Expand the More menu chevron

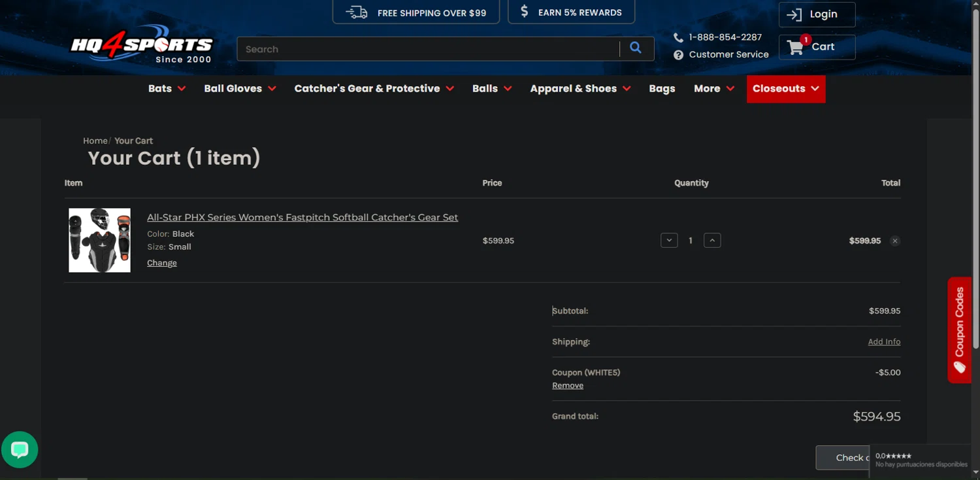[x=730, y=89]
